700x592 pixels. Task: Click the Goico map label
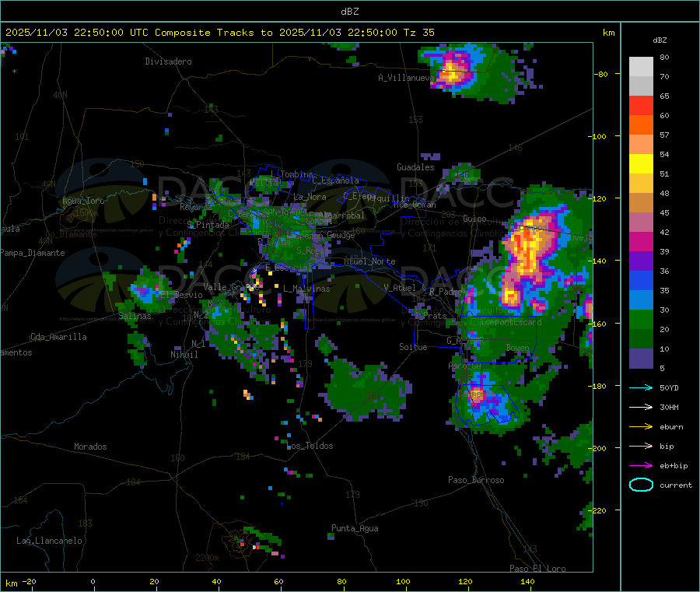click(474, 219)
